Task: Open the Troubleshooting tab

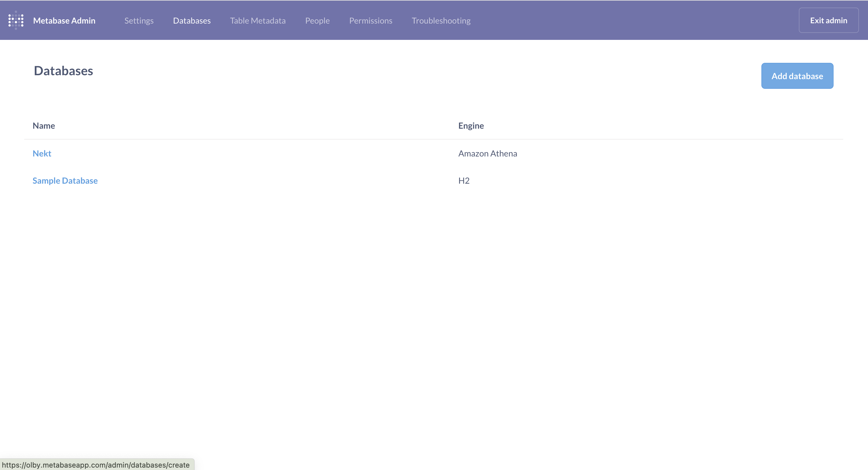Action: [x=441, y=21]
